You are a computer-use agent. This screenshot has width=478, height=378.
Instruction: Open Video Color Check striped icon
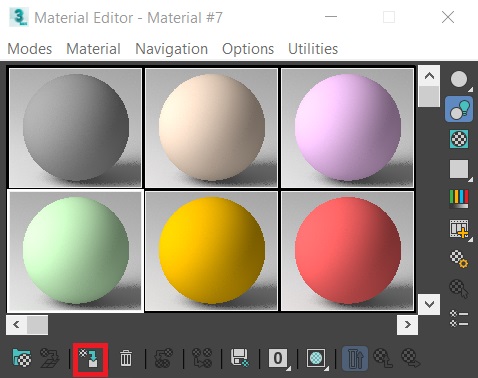(459, 199)
